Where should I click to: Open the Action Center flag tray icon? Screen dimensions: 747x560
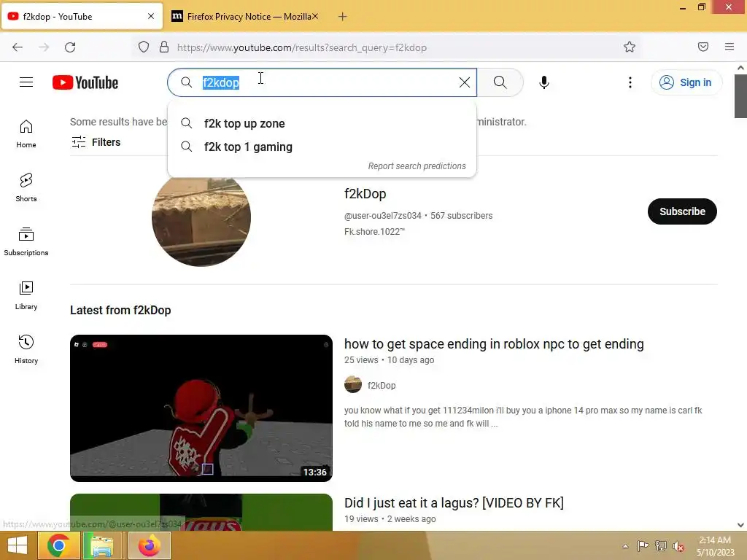click(x=643, y=546)
